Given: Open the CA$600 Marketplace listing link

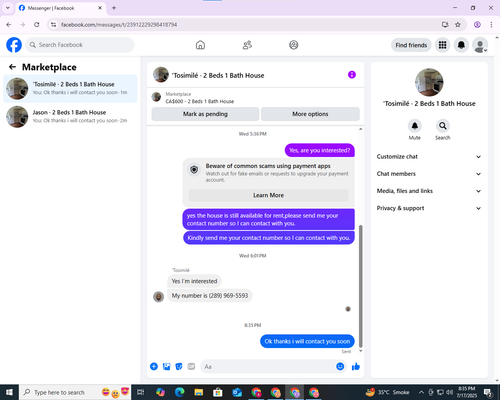Looking at the screenshot, I should (200, 101).
